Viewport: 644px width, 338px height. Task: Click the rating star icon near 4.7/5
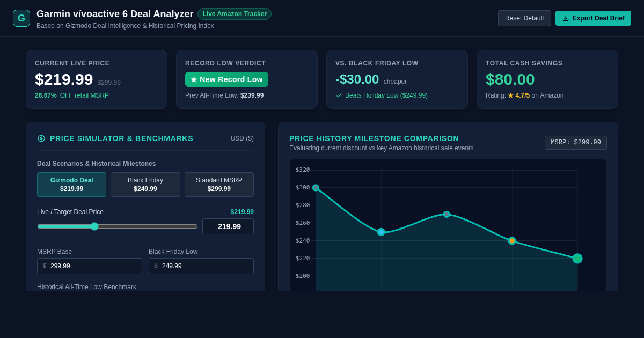[511, 95]
